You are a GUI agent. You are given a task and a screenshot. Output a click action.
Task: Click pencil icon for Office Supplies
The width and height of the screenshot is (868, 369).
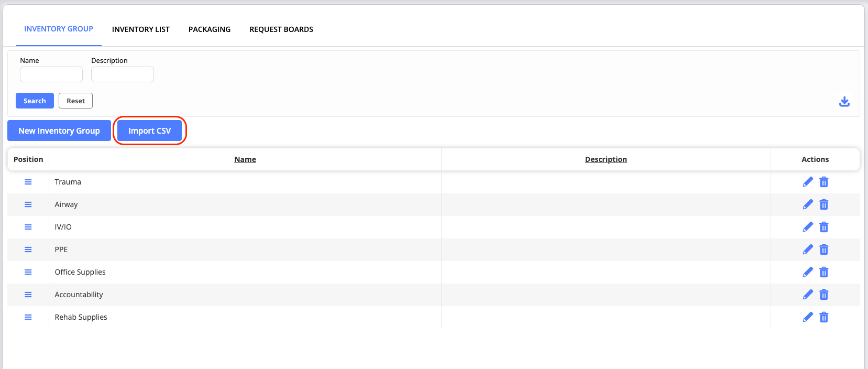click(x=808, y=272)
